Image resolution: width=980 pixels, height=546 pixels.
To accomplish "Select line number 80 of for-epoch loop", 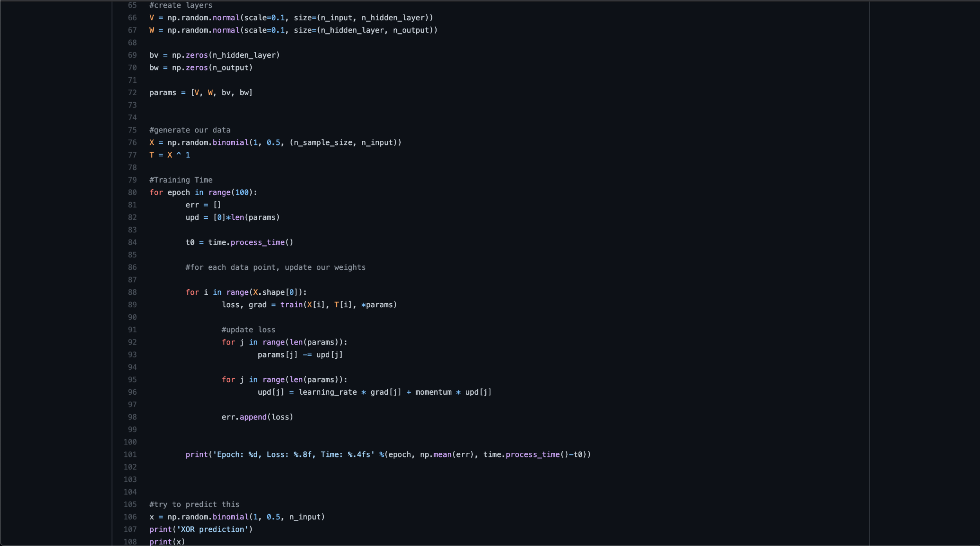I will pyautogui.click(x=132, y=192).
